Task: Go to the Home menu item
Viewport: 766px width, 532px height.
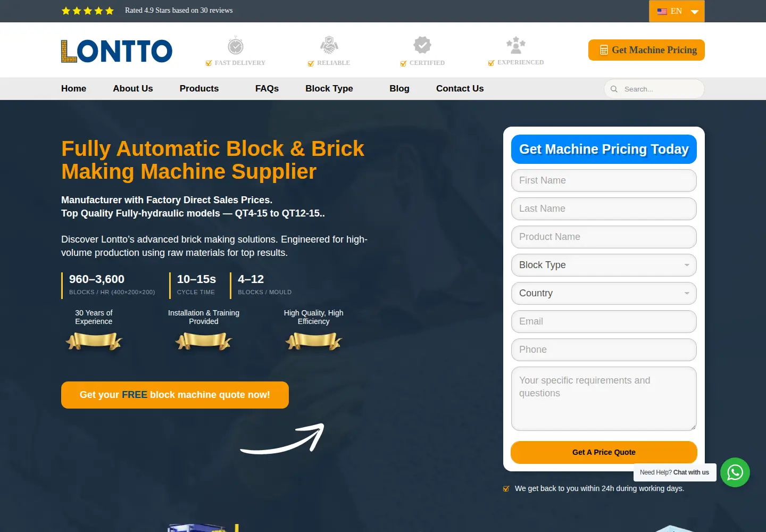Action: coord(73,89)
